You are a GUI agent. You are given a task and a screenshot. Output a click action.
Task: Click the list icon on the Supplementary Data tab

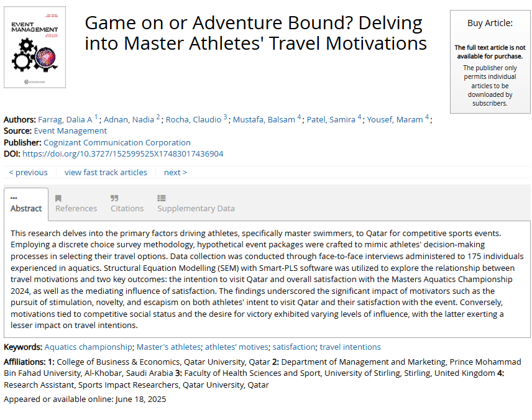point(162,197)
